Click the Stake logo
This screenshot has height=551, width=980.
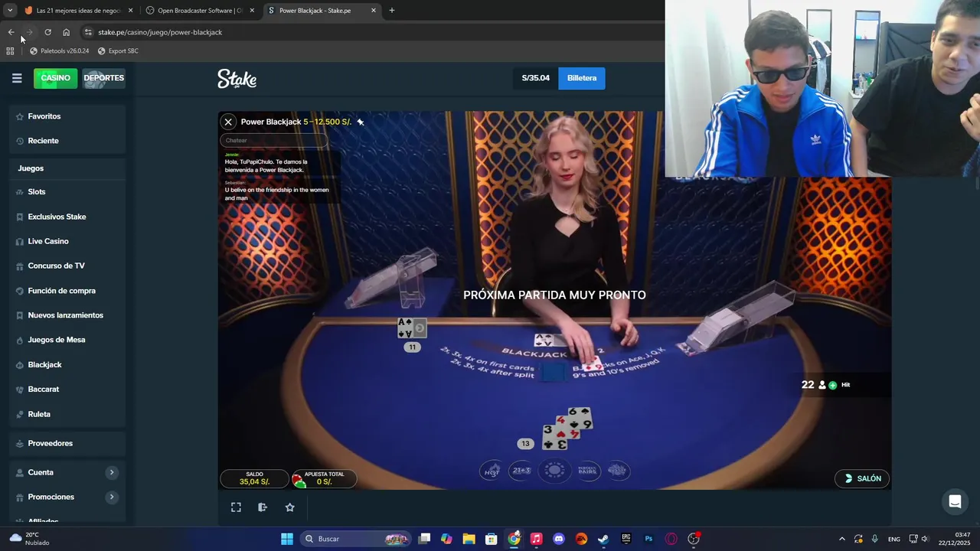[237, 79]
